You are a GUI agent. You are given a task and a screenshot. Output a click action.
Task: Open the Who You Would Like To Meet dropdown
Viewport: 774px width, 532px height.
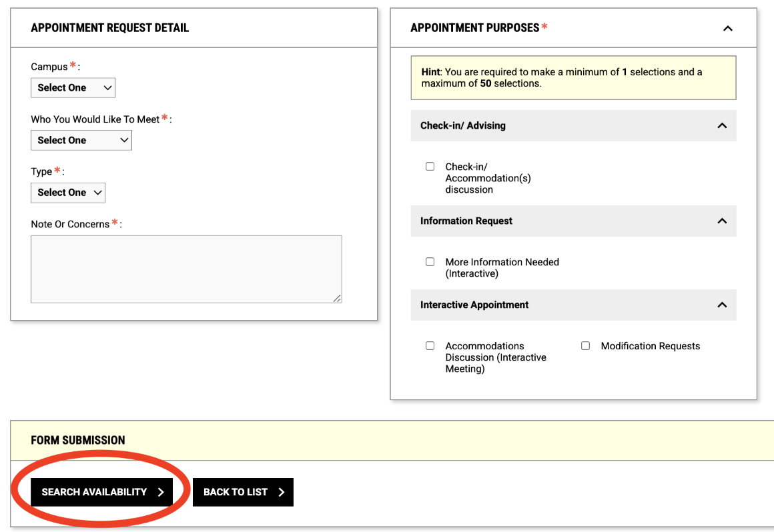pyautogui.click(x=81, y=140)
